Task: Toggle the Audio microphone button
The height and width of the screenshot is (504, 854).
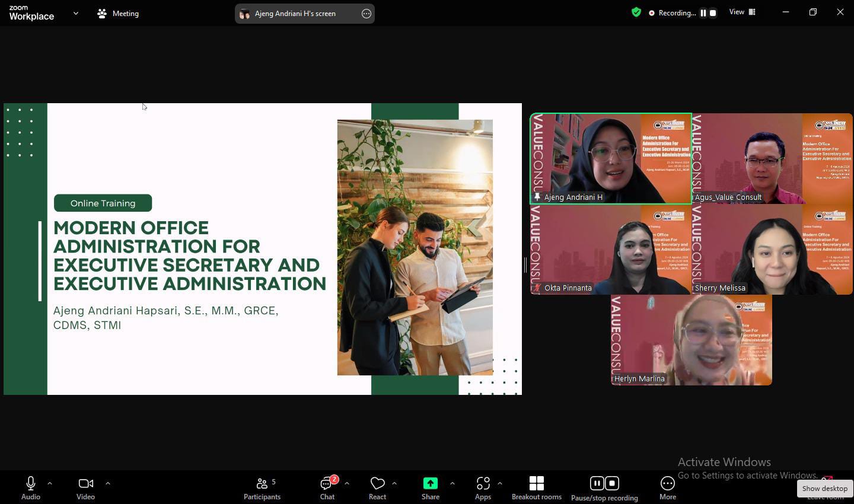Action: [x=31, y=489]
